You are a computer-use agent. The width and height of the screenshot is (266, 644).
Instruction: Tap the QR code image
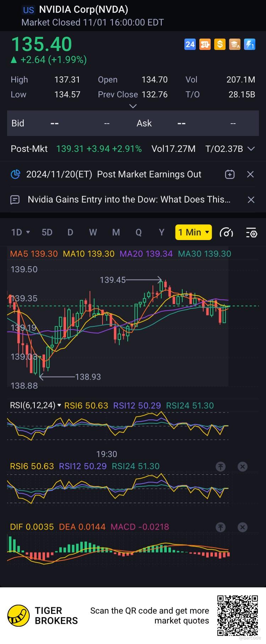pos(238,615)
